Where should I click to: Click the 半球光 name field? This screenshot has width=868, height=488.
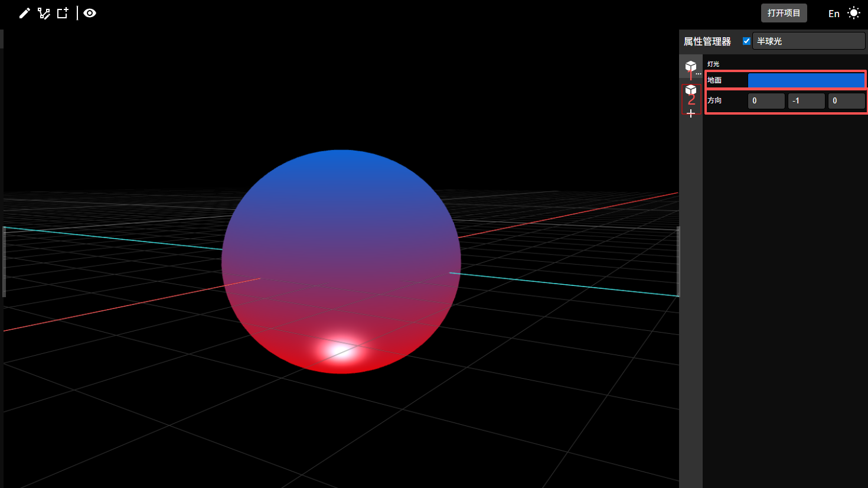pyautogui.click(x=808, y=41)
